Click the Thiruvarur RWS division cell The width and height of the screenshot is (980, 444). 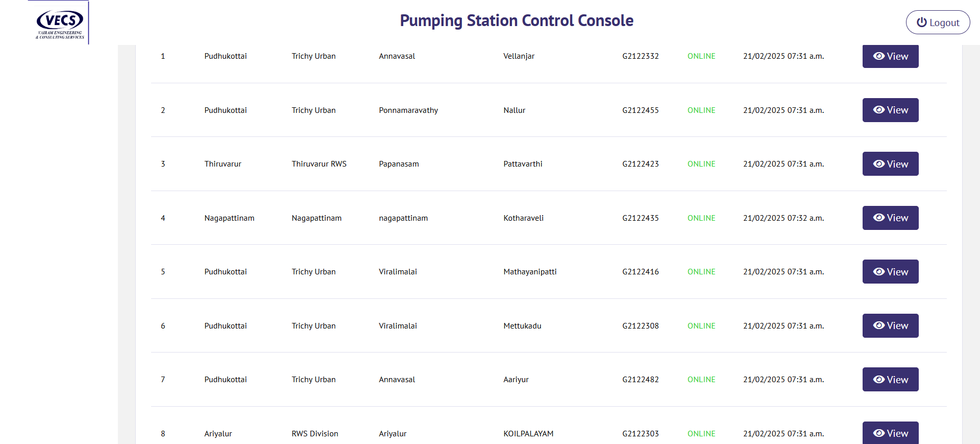319,164
